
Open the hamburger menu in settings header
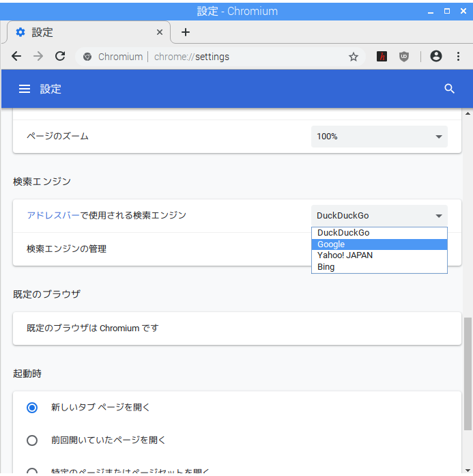pyautogui.click(x=25, y=89)
